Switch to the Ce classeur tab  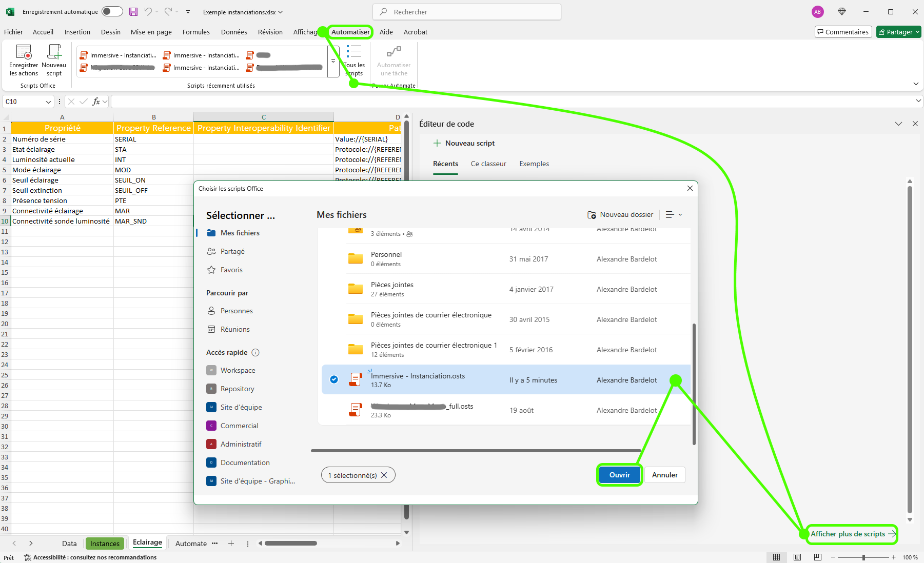pos(488,164)
